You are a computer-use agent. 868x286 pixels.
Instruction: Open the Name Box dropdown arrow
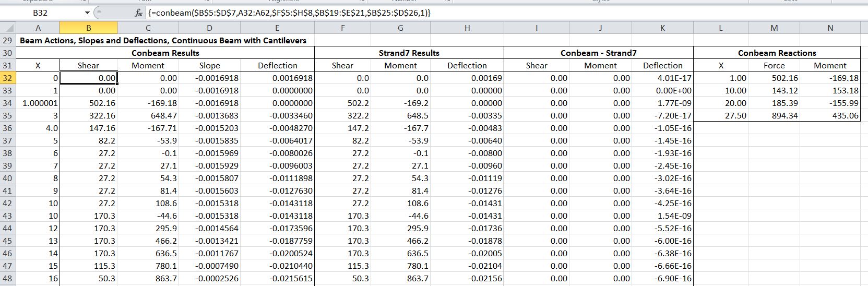coord(87,13)
